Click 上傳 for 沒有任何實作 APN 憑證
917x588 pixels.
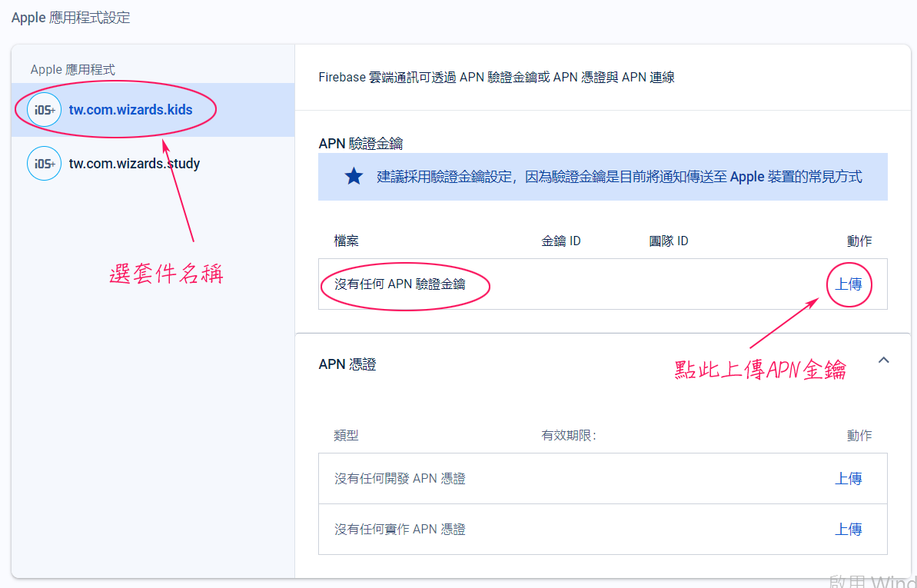point(848,530)
